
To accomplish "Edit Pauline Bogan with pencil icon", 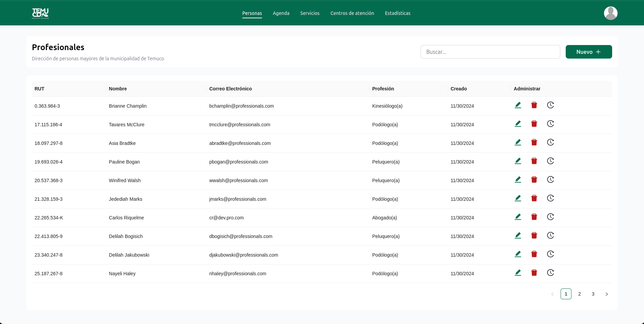I will (x=518, y=161).
